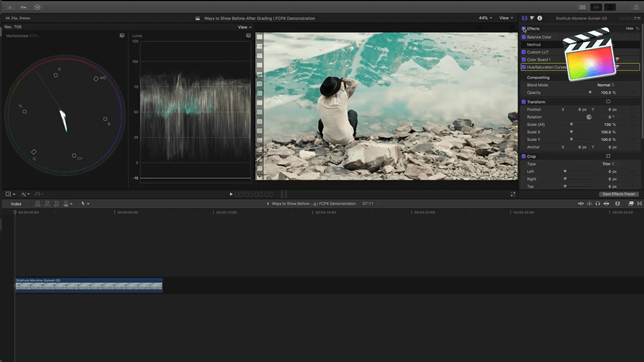
Task: Open the Video inspector tab icon
Action: pyautogui.click(x=524, y=18)
